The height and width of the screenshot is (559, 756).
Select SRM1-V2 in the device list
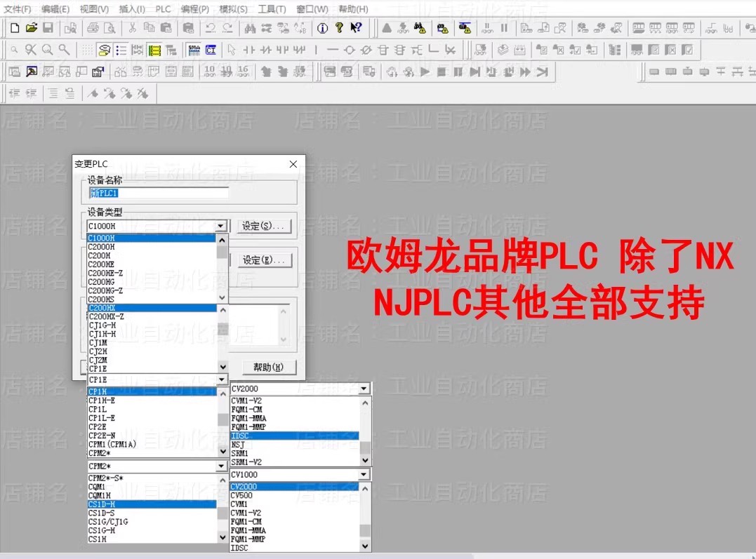[295, 462]
